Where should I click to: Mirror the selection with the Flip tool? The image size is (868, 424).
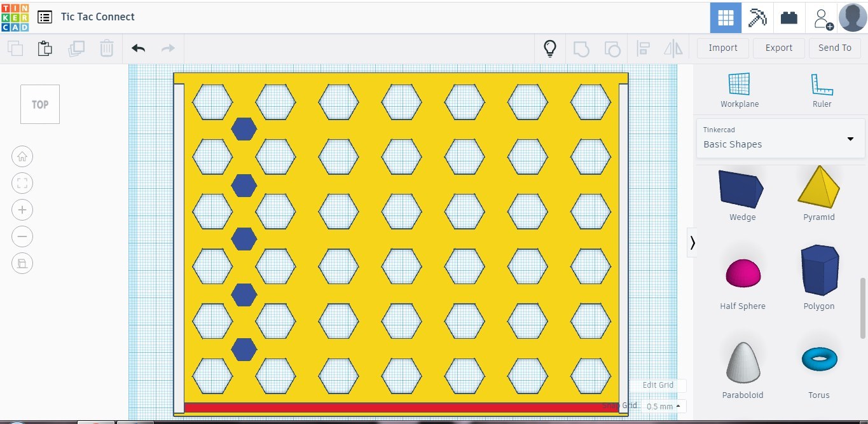673,48
